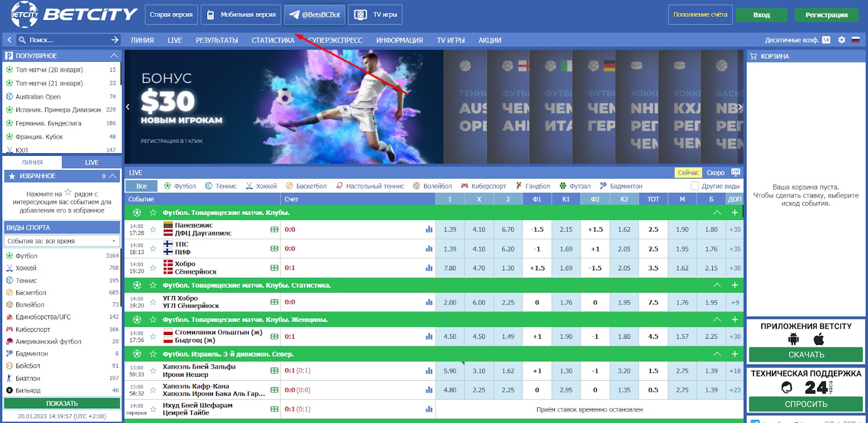Collapse the Клубы. Женщины. league section
The width and height of the screenshot is (868, 423).
717,319
